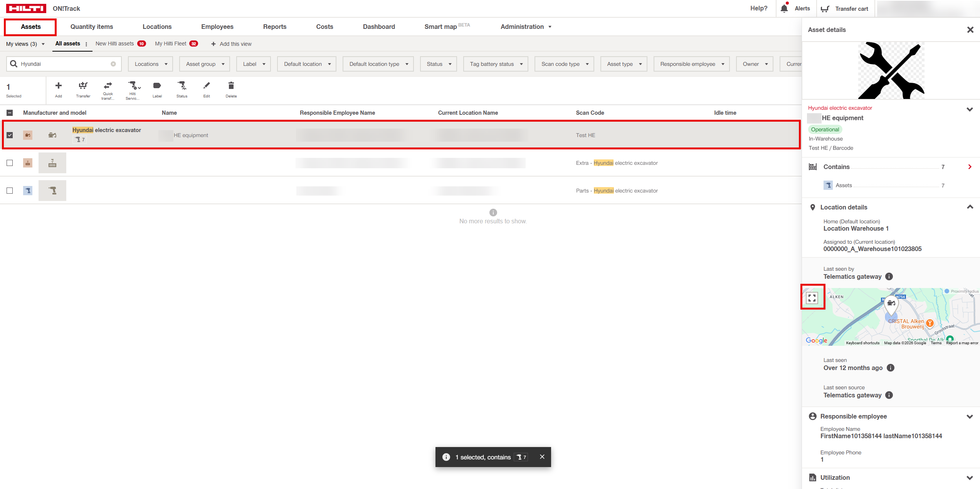Expand the asset summary chevron
Screen dimensions: 980x489
pyautogui.click(x=970, y=109)
